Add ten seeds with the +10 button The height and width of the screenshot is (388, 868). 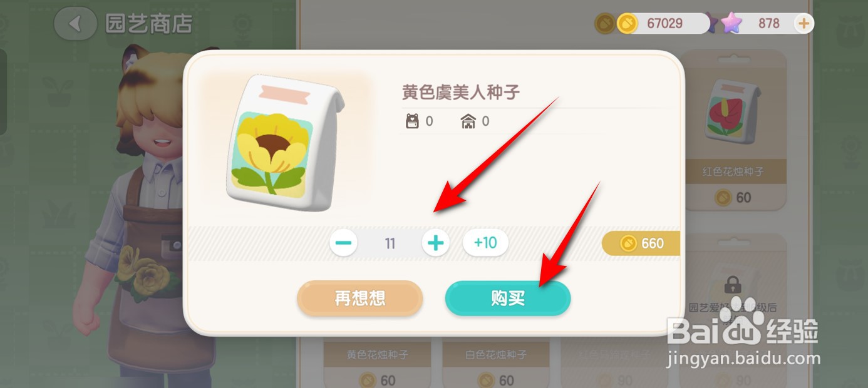[x=485, y=242]
